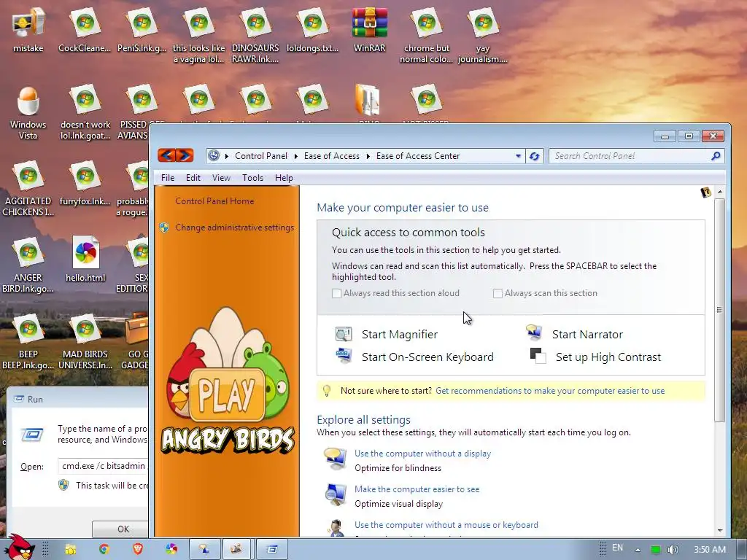The image size is (747, 560).
Task: Open the Tools menu
Action: tap(252, 178)
